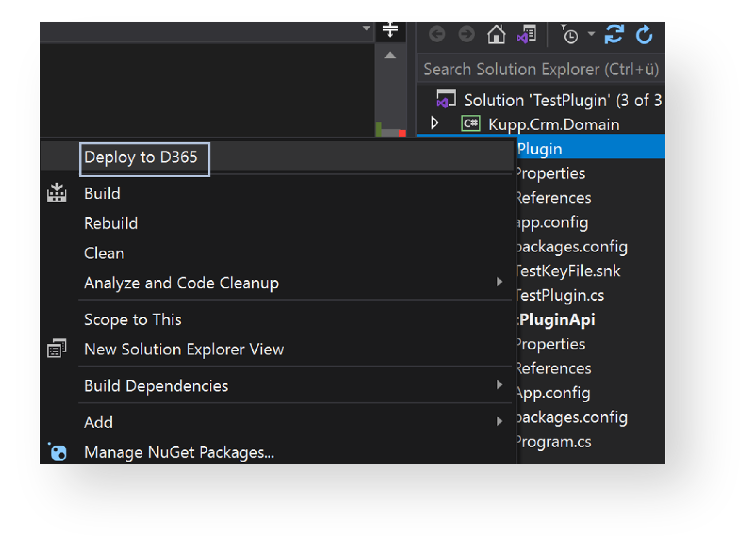Viewport: 756px width, 552px height.
Task: Click the Solution icon next to 'TestPlugin'
Action: tap(446, 99)
